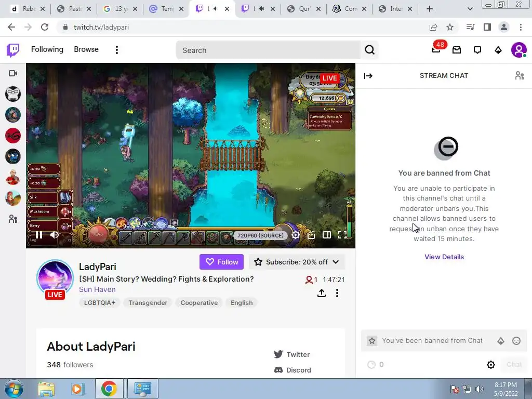This screenshot has width=532, height=399.
Task: Toggle theatre mode in player
Action: pyautogui.click(x=327, y=235)
